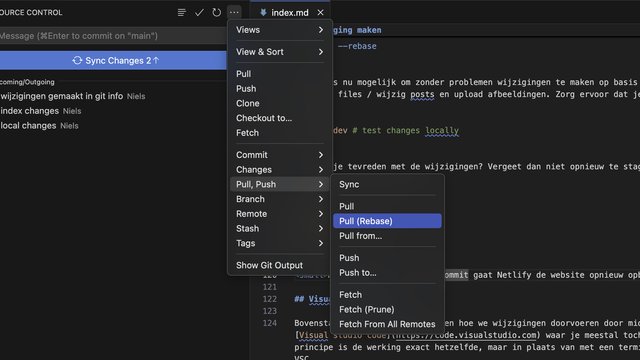Image resolution: width=640 pixels, height=360 pixels.
Task: Click line number 122 in the editor gutter
Action: click(x=269, y=299)
